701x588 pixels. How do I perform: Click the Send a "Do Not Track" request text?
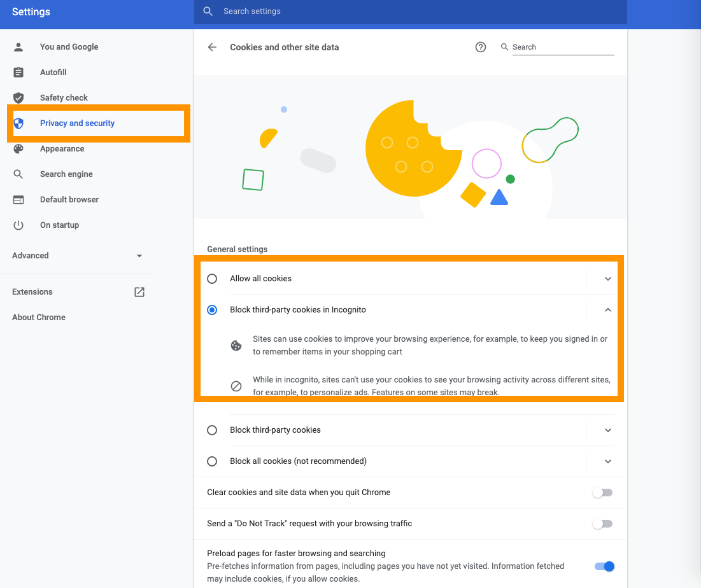pyautogui.click(x=309, y=524)
